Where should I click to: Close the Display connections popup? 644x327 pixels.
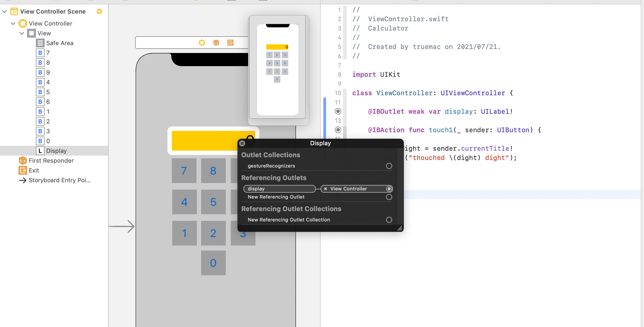242,143
